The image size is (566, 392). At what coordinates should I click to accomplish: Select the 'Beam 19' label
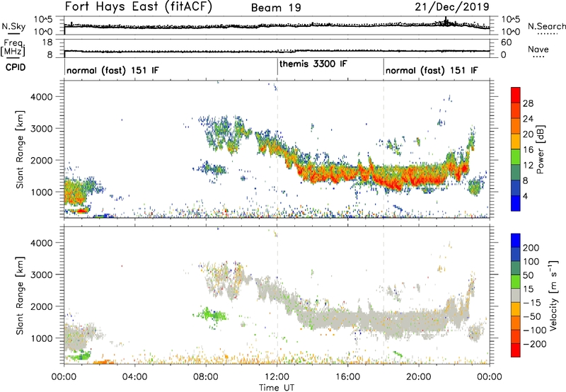click(276, 8)
